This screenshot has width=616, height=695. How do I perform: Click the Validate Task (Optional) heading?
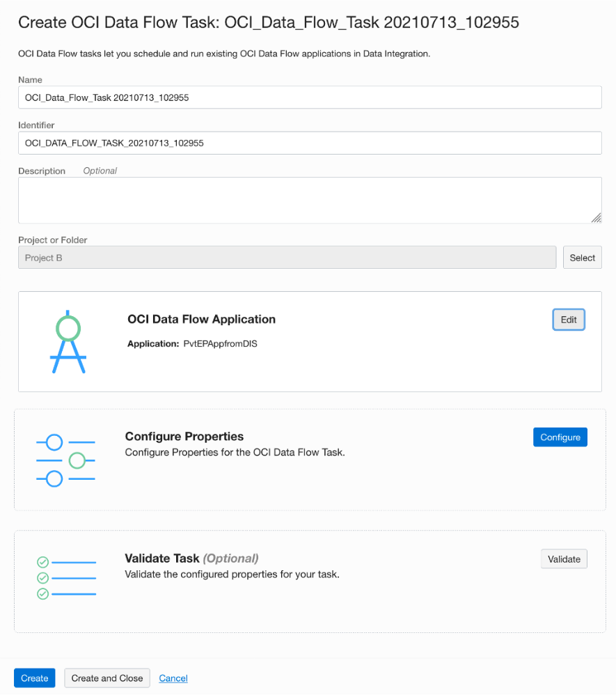click(191, 559)
